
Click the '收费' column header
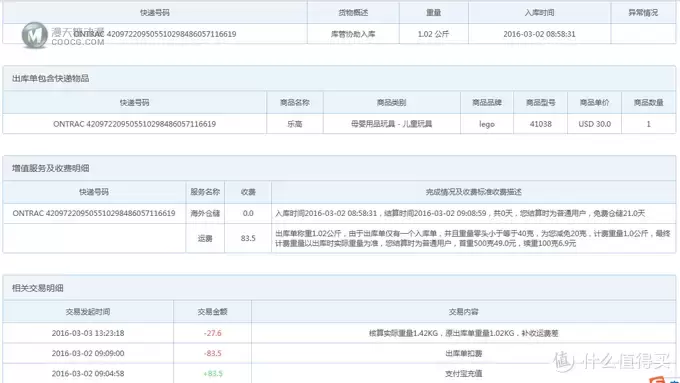click(248, 192)
